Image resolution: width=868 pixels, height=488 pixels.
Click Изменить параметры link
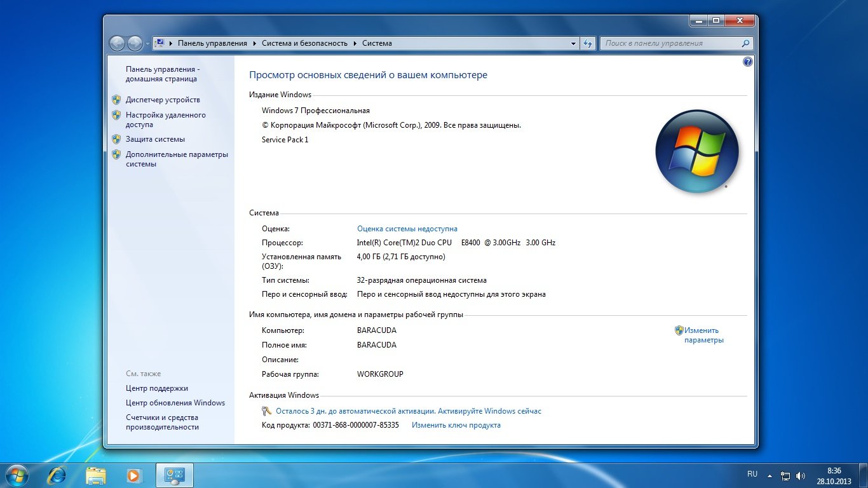(x=703, y=335)
